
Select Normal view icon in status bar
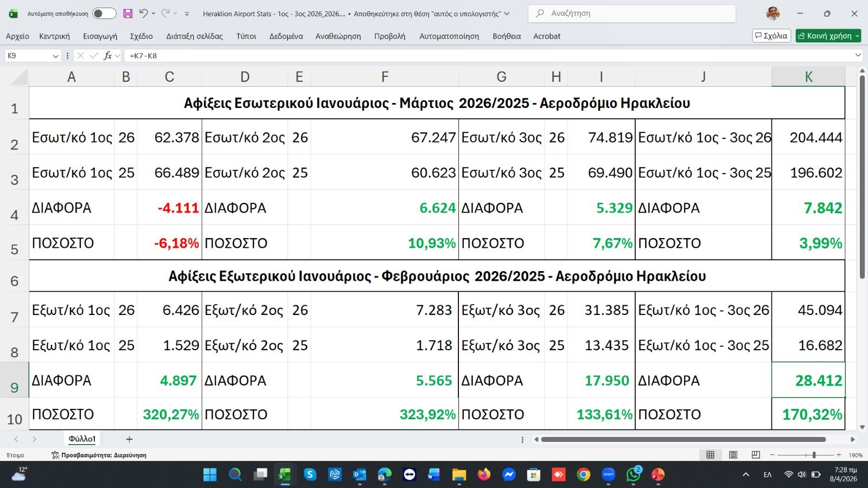[710, 455]
